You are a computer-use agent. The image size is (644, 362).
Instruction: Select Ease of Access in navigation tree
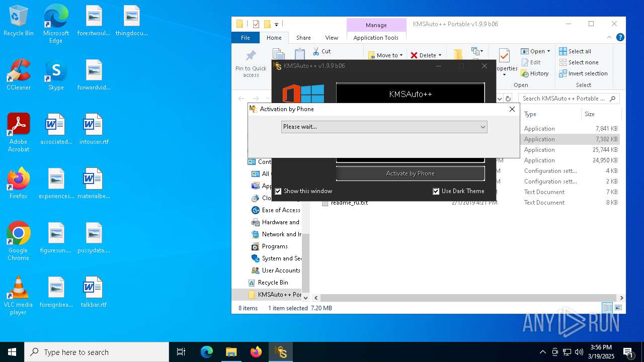[x=281, y=210]
